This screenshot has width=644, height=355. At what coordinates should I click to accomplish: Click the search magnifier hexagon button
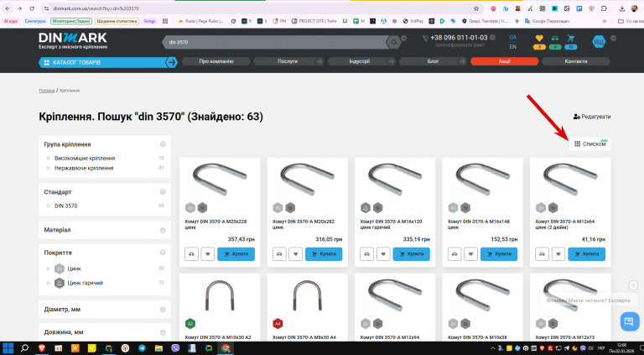tap(394, 42)
